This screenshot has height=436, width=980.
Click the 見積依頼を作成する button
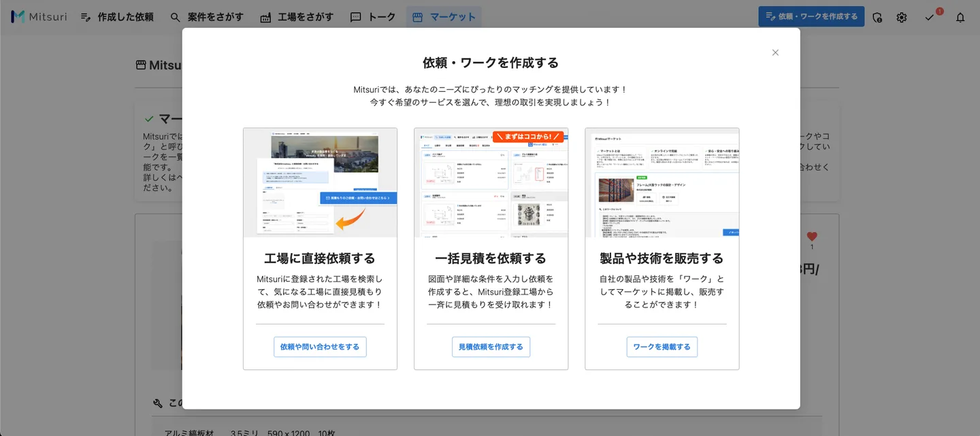point(491,347)
